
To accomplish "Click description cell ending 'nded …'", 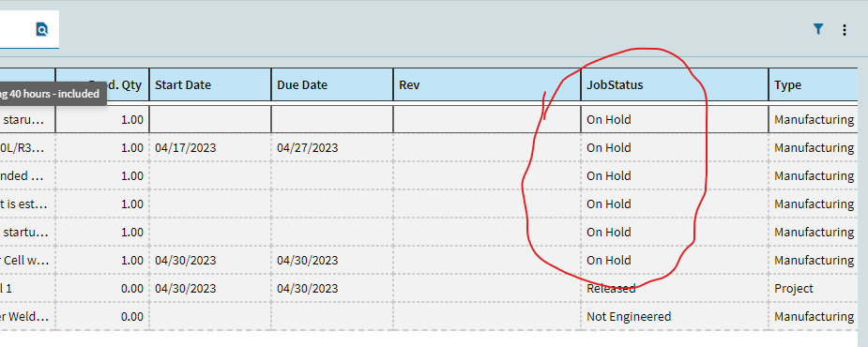I will tap(27, 176).
